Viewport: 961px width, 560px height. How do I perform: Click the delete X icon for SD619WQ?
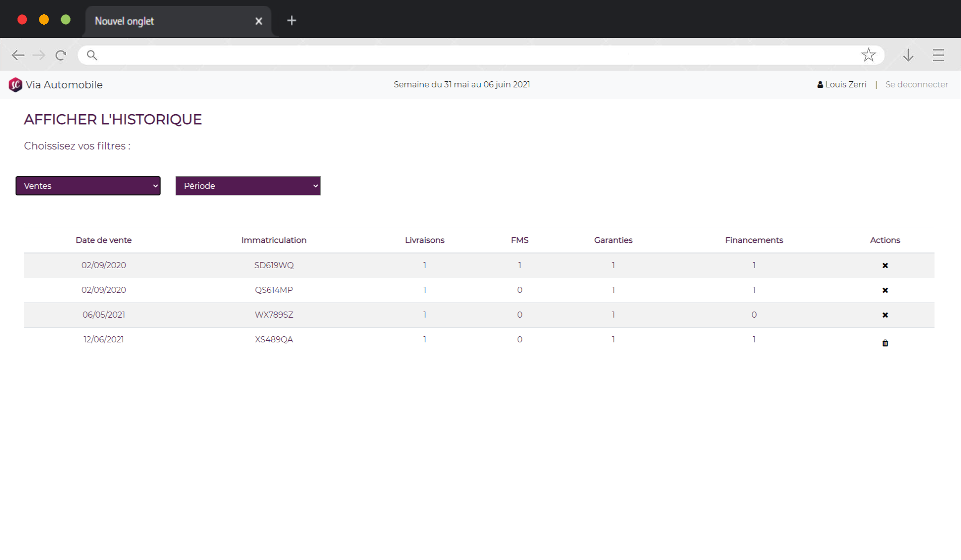coord(885,266)
